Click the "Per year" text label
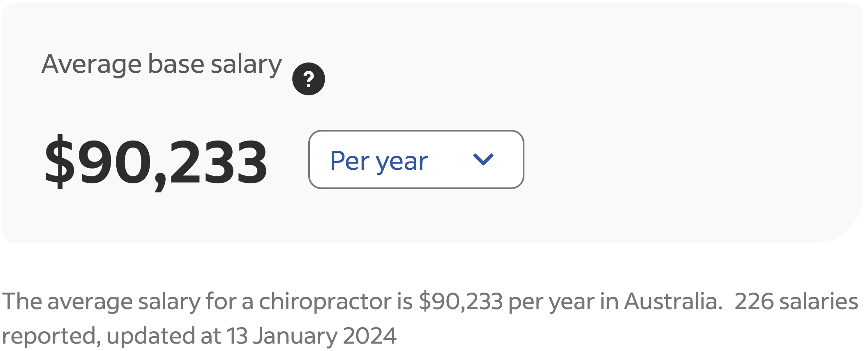 click(x=379, y=161)
